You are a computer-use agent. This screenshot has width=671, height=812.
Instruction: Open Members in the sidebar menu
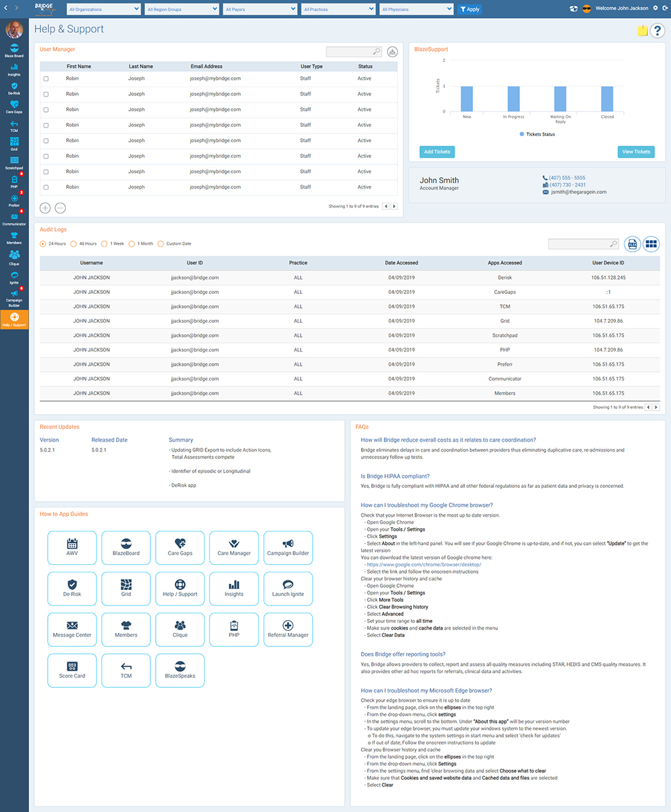[x=14, y=238]
